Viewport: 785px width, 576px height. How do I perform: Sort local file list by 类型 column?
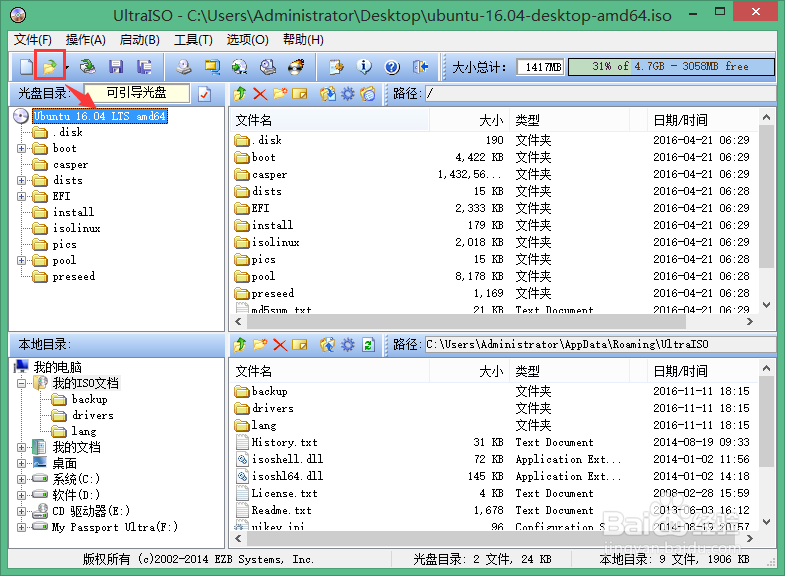570,372
